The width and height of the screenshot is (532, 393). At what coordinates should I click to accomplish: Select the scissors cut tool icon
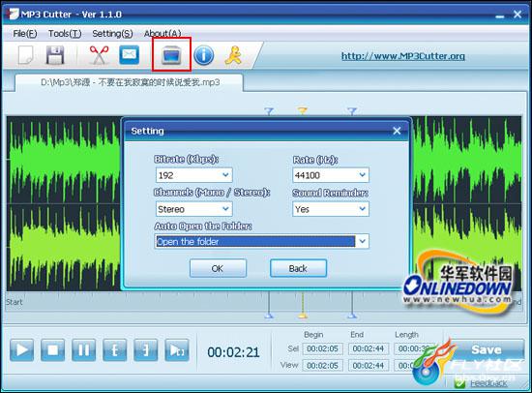point(99,55)
